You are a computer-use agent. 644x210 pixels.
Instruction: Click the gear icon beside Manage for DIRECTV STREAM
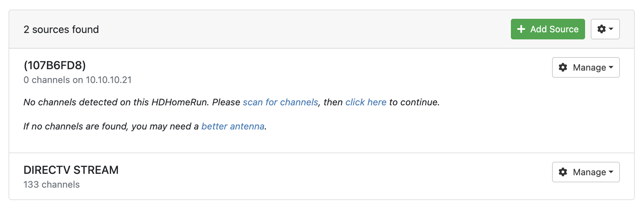pyautogui.click(x=563, y=172)
